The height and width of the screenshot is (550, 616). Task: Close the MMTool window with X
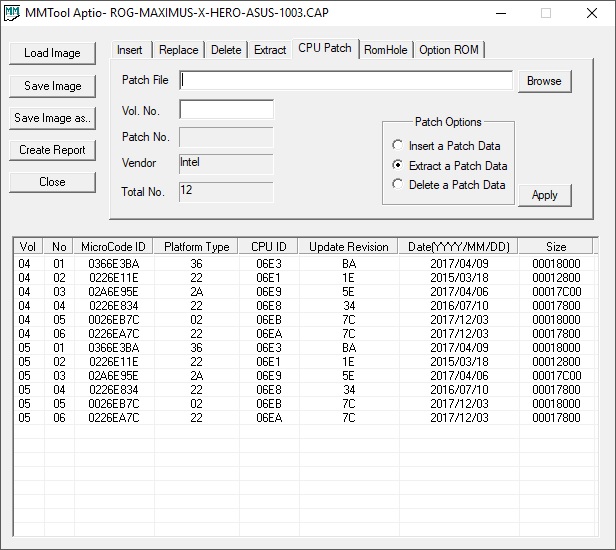click(592, 13)
